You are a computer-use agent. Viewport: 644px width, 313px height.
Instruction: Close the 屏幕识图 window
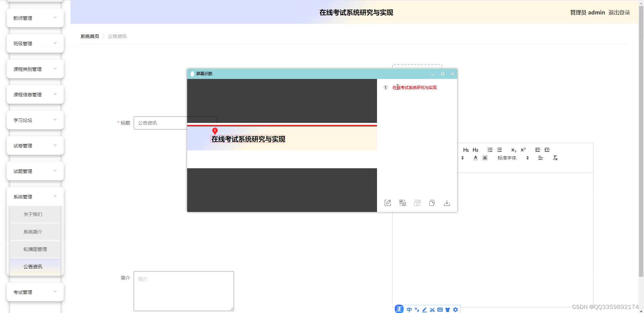click(x=453, y=74)
